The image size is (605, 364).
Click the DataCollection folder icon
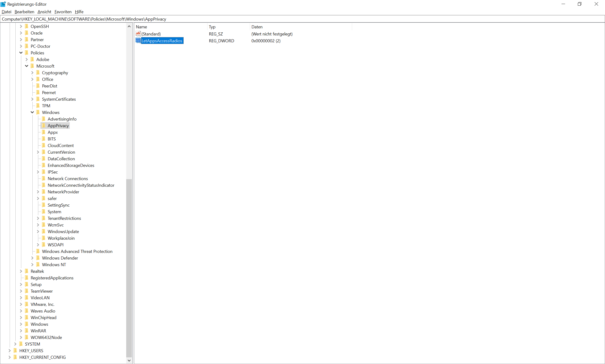(44, 159)
